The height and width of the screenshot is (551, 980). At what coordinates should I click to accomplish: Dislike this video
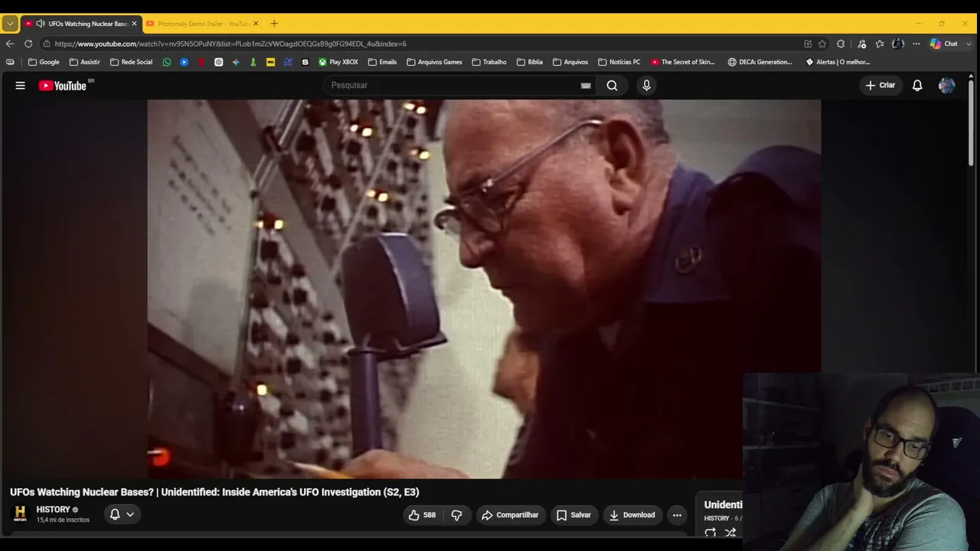click(x=457, y=515)
